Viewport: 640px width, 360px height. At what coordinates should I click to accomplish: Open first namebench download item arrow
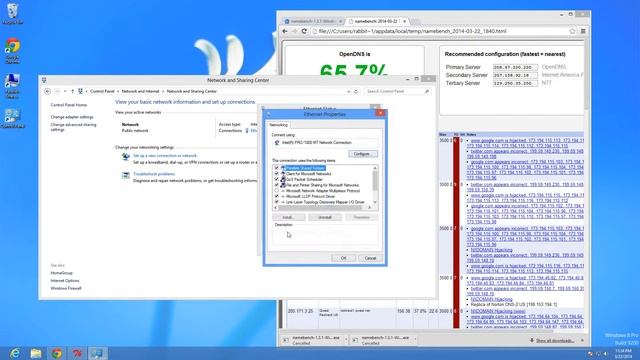point(346,340)
